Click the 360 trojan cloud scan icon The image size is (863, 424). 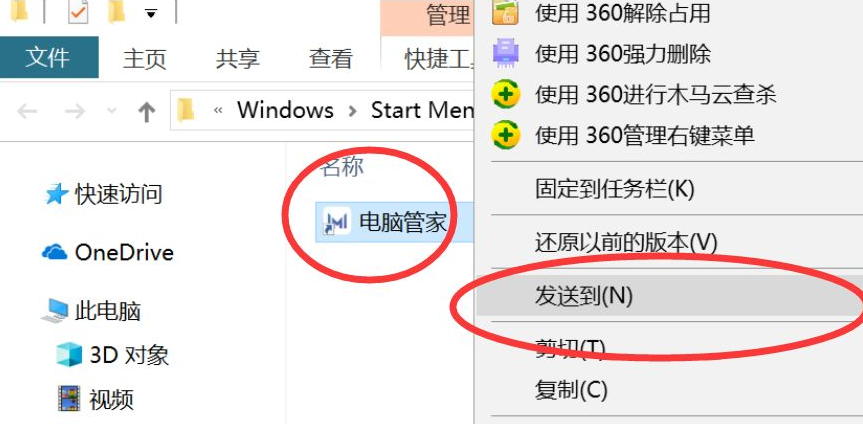[x=505, y=95]
